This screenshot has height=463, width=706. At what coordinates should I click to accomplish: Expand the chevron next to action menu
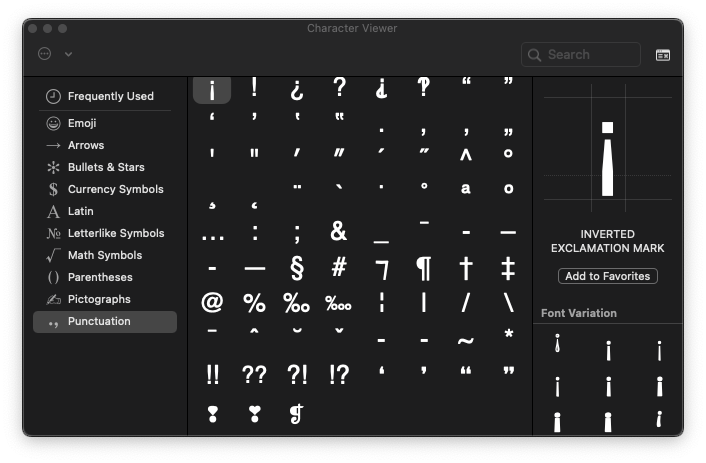pos(68,54)
